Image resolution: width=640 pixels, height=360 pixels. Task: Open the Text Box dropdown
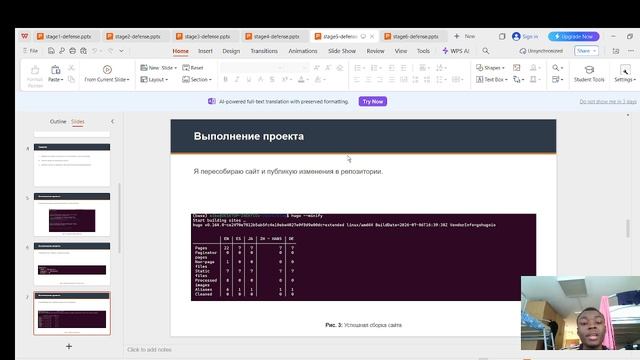coord(492,80)
